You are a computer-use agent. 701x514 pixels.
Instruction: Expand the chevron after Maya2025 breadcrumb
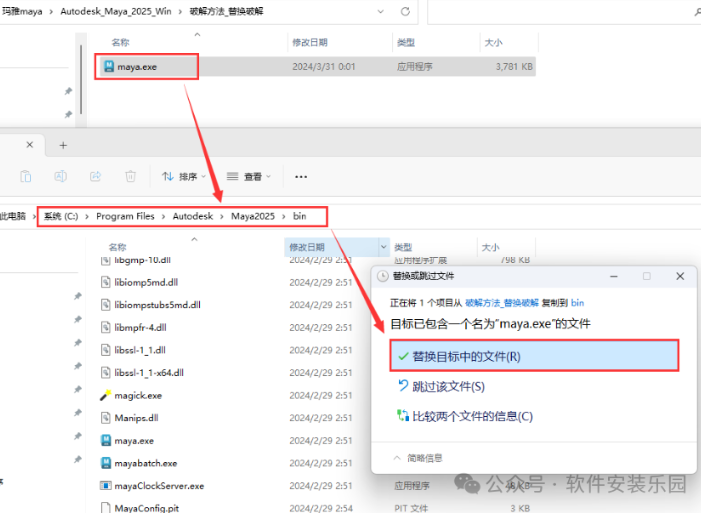point(283,217)
